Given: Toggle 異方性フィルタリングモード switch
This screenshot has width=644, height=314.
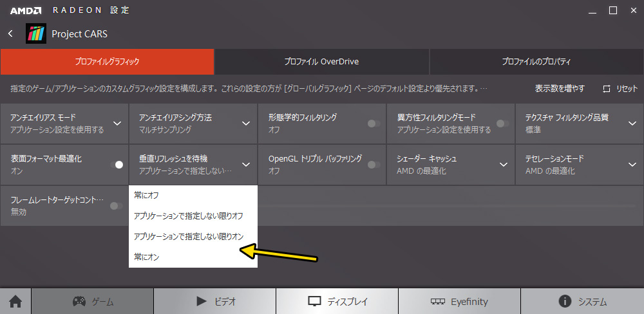Looking at the screenshot, I should pyautogui.click(x=503, y=124).
